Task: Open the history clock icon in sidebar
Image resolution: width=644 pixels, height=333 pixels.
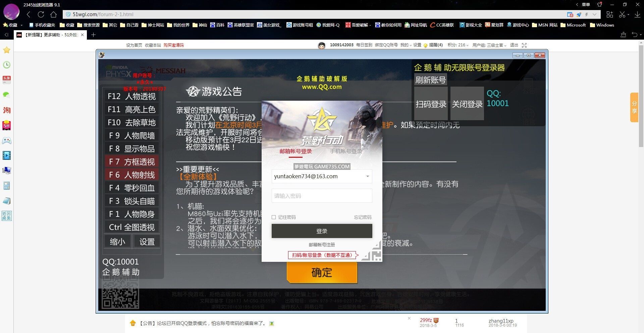Action: point(7,65)
